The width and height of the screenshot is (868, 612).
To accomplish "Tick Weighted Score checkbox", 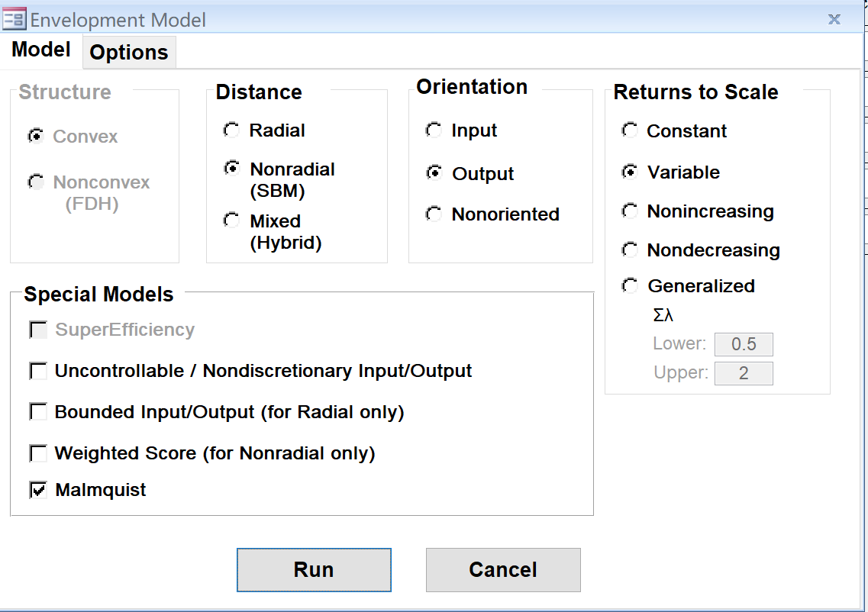I will coord(38,454).
